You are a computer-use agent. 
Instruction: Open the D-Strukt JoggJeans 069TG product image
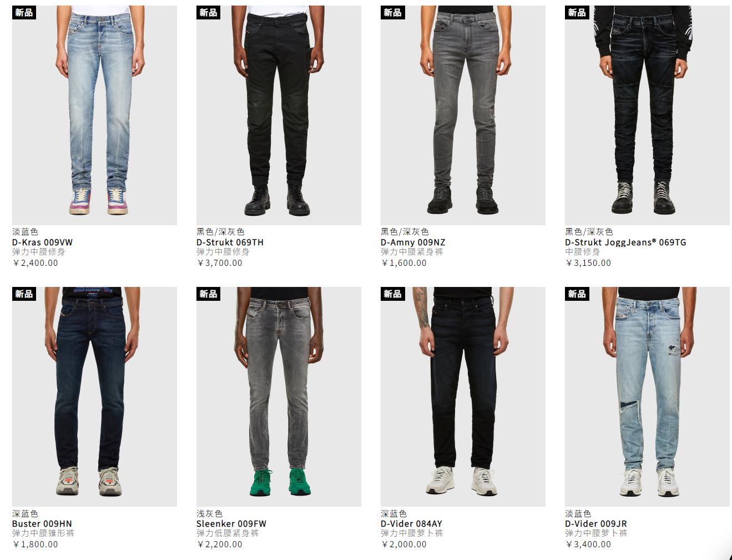[x=647, y=115]
